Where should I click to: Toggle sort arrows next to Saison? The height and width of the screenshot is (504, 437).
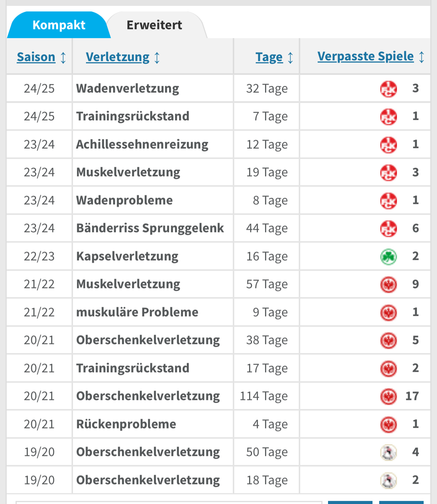(63, 58)
